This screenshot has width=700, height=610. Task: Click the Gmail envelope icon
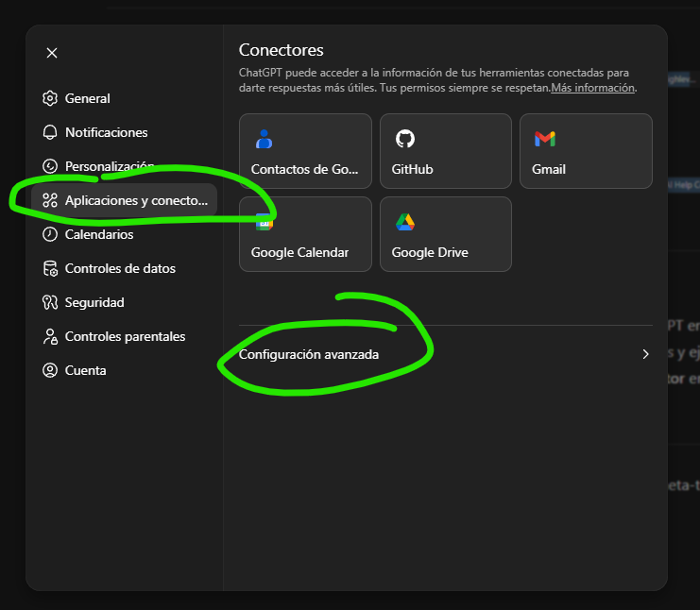(x=545, y=139)
